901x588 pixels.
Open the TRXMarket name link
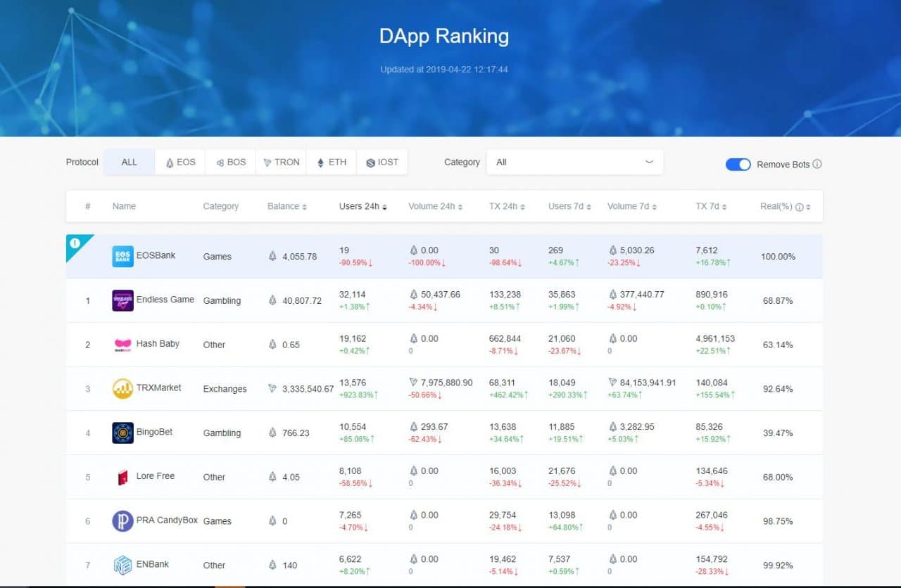(159, 388)
